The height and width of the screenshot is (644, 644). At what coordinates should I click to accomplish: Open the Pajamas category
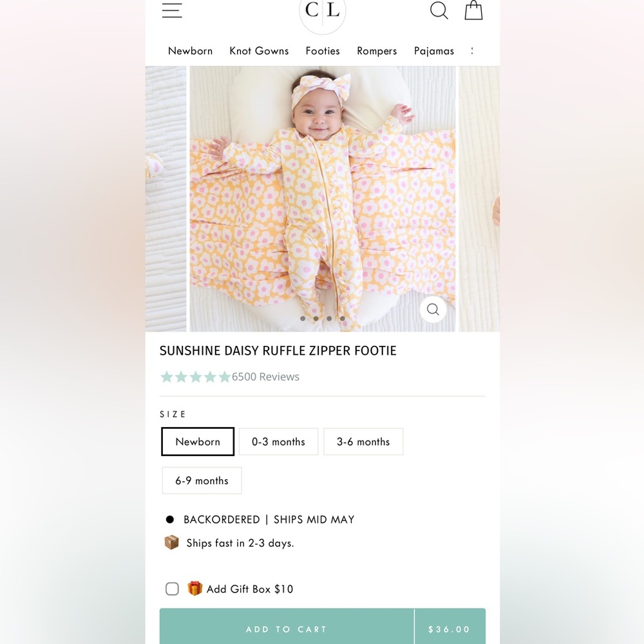click(x=433, y=51)
